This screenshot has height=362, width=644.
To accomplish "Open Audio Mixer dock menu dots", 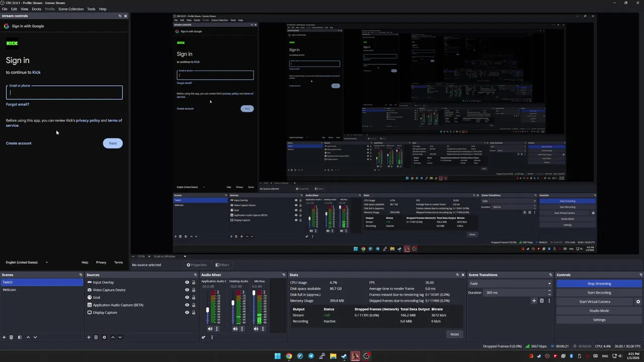I will (x=212, y=337).
